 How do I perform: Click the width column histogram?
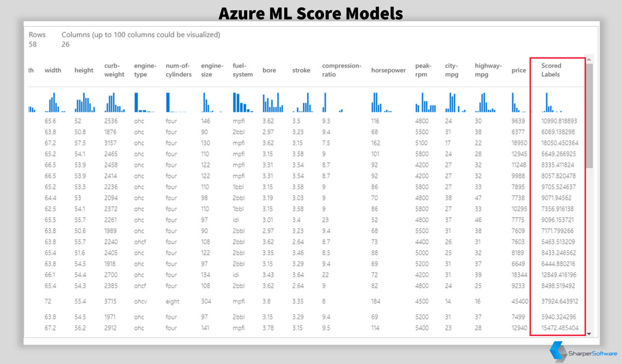(x=54, y=102)
